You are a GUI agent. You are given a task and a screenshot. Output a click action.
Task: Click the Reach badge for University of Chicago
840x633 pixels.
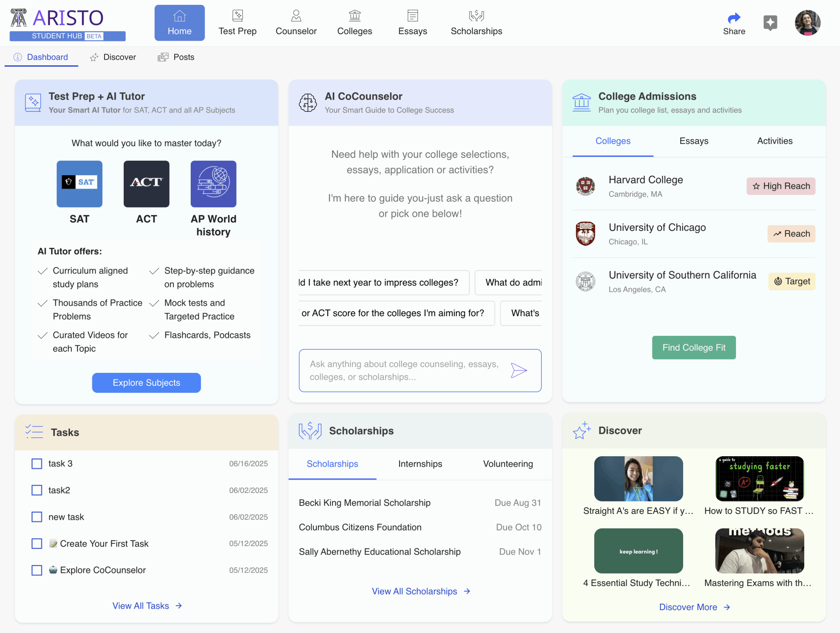(791, 234)
